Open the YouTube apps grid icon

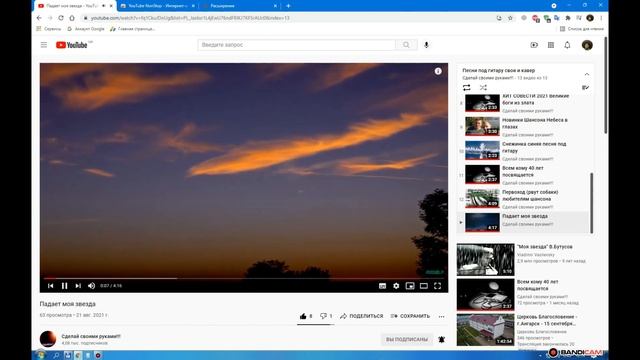tap(551, 45)
